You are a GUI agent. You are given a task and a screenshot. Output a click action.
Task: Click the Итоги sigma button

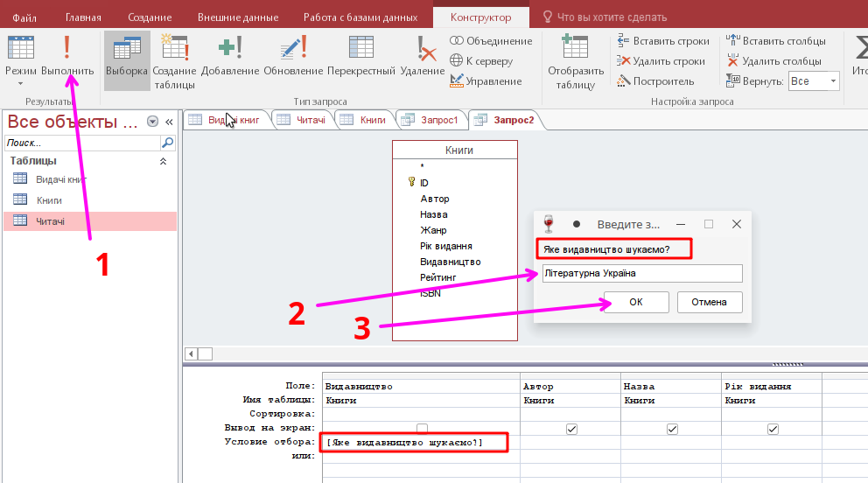click(x=860, y=55)
